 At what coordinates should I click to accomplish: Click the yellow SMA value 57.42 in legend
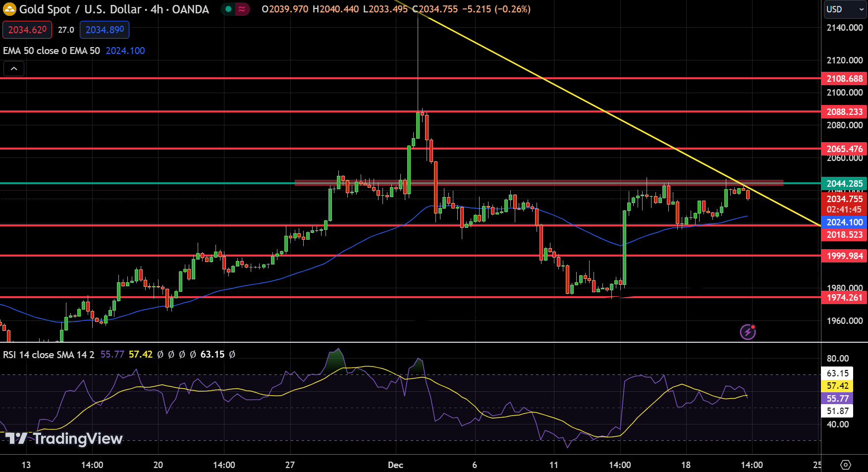point(141,355)
